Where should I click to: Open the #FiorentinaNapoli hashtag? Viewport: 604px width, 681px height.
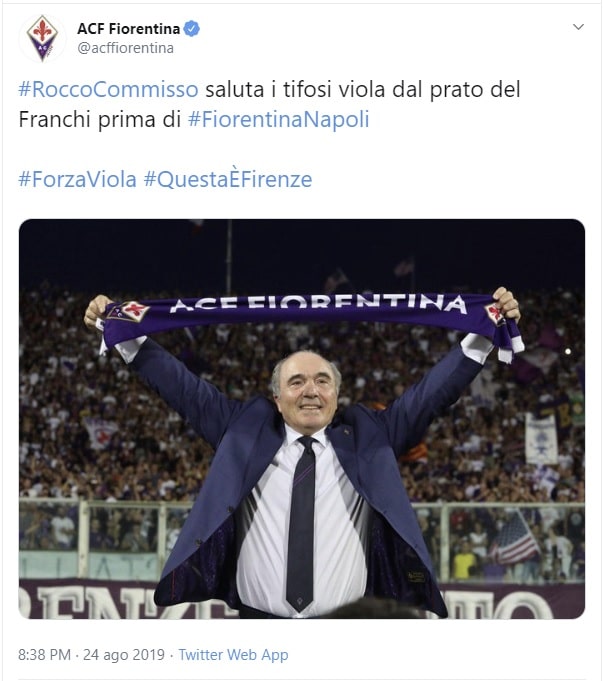coord(278,119)
